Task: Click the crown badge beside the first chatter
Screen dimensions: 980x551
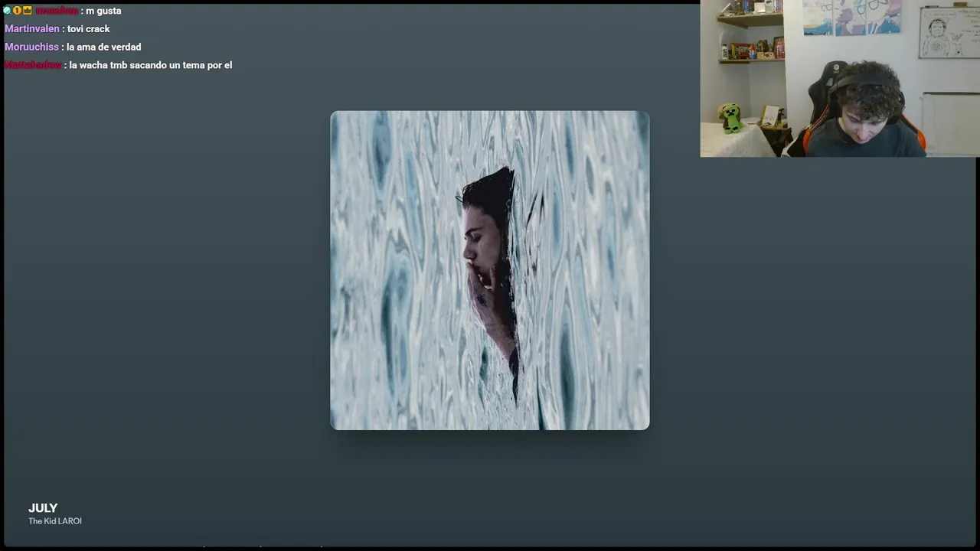Action: point(28,11)
